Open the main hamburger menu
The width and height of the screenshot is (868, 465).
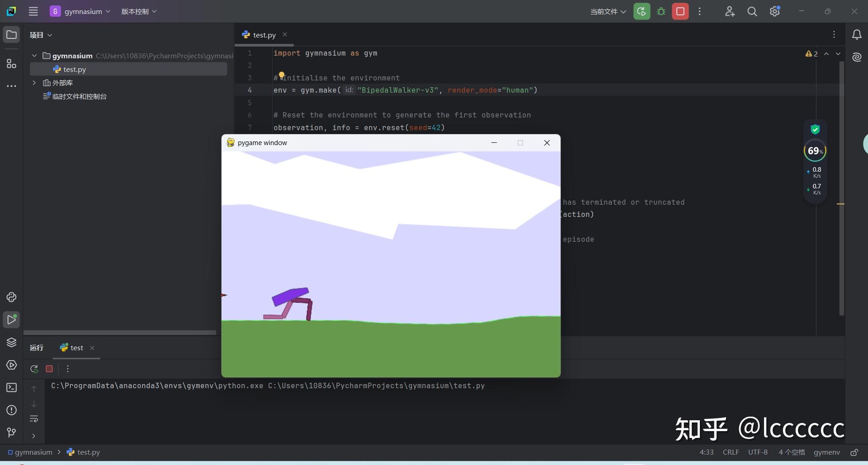[x=33, y=11]
